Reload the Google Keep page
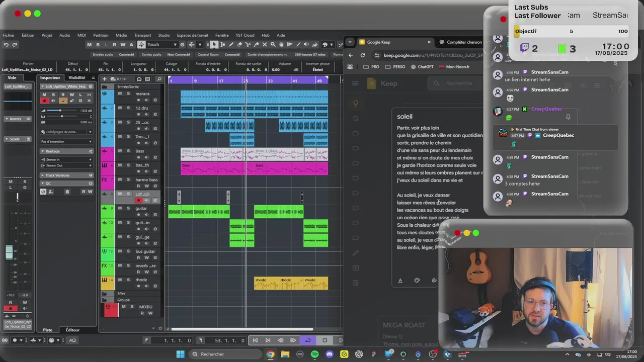The width and height of the screenshot is (644, 362). pyautogui.click(x=363, y=55)
